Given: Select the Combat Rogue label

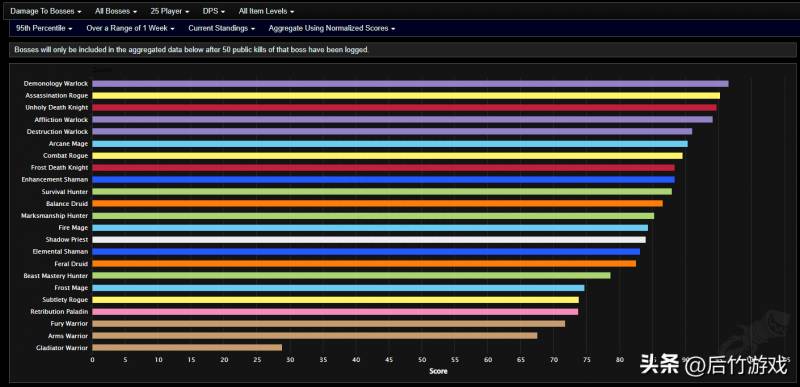Looking at the screenshot, I should pos(66,156).
